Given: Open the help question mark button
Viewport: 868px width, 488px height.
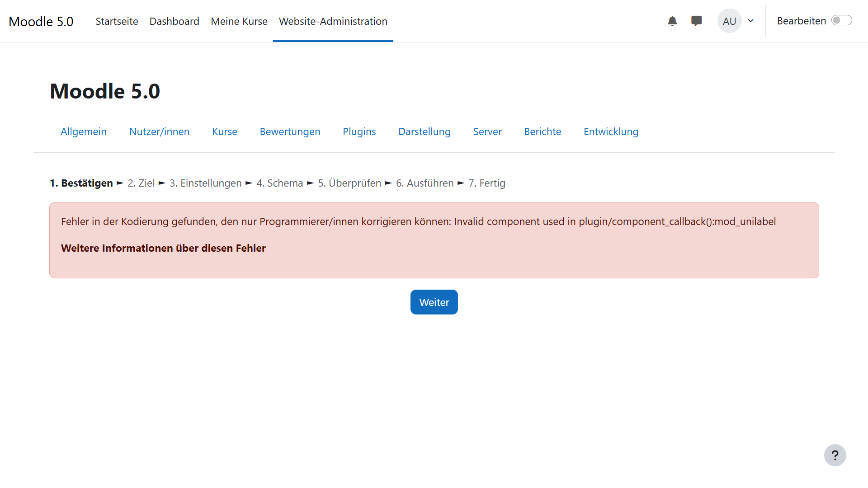Looking at the screenshot, I should click(x=835, y=455).
